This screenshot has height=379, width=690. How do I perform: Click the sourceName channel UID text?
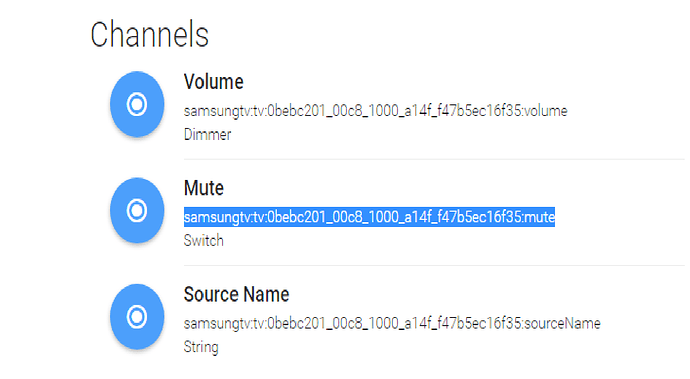coord(392,323)
